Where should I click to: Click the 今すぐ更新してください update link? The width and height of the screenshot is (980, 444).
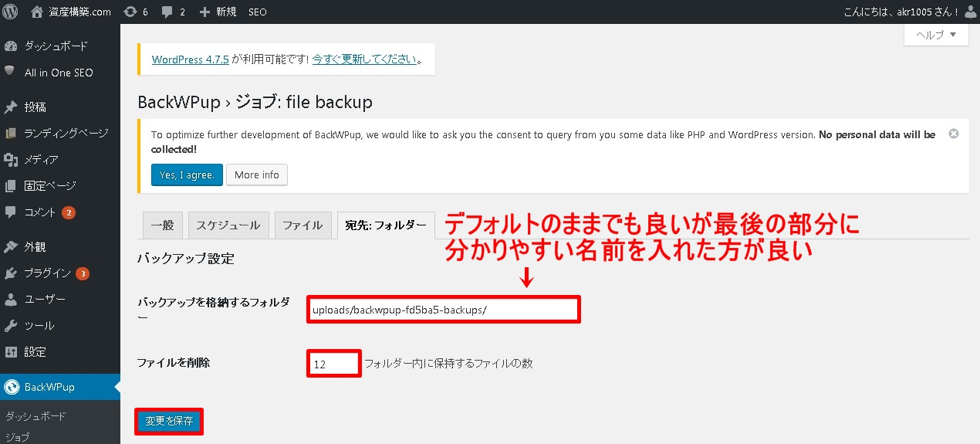click(x=364, y=59)
